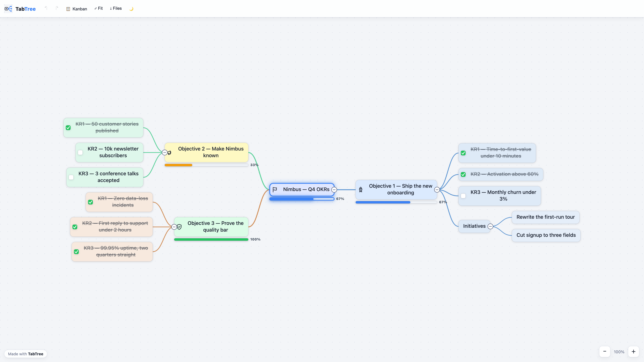The height and width of the screenshot is (362, 644).
Task: Click the 67% label beside Objective 1 bar
Action: click(443, 202)
